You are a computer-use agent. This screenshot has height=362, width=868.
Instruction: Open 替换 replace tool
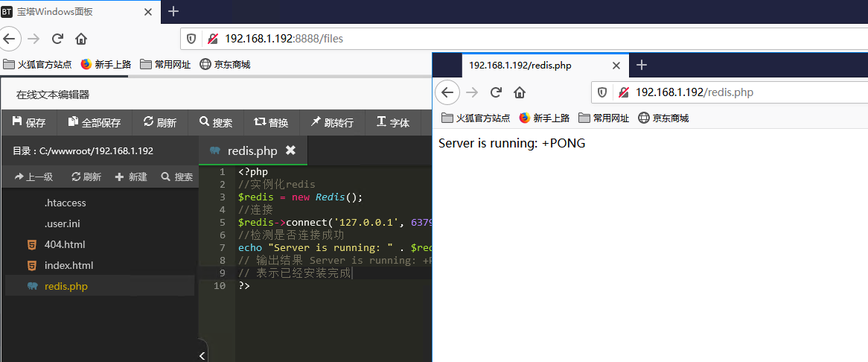pyautogui.click(x=271, y=122)
